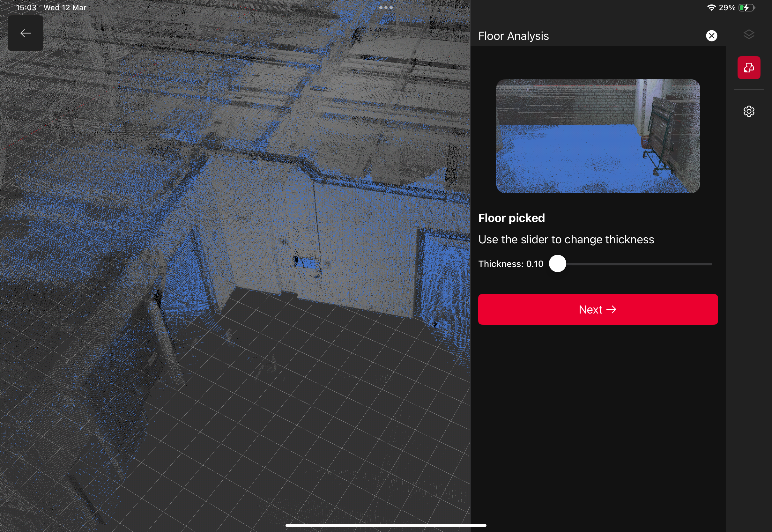Open the layers panel icon

coord(749,34)
